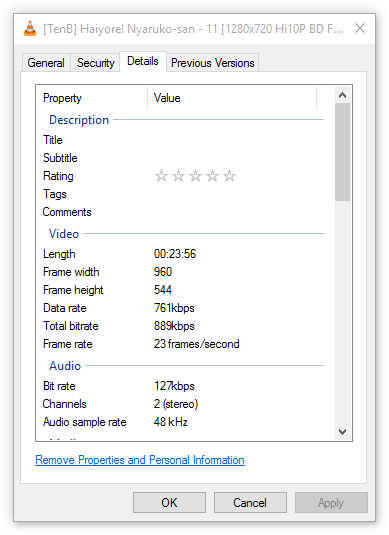Click the vertical scrollbar thumb
The height and width of the screenshot is (535, 389).
click(x=342, y=152)
